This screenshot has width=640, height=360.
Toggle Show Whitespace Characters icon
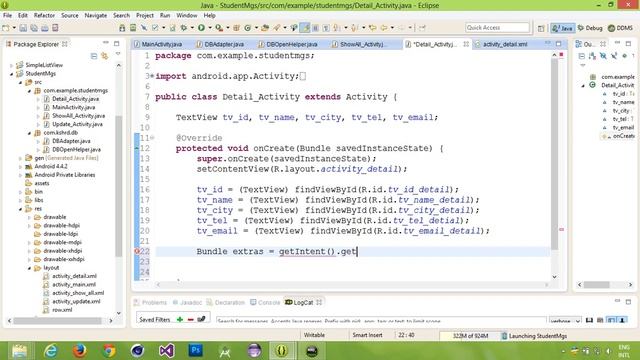click(x=326, y=28)
